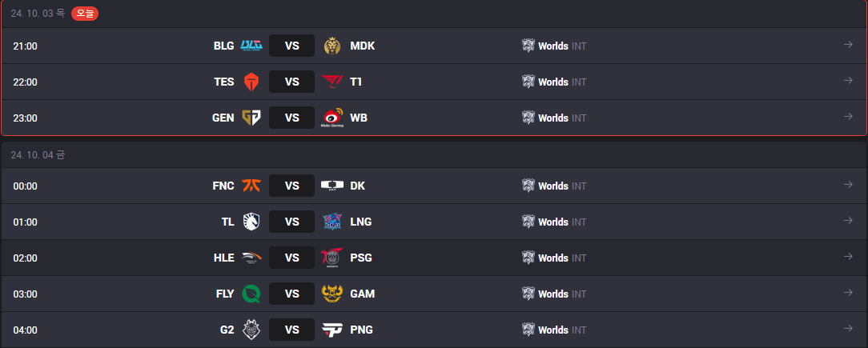Click VS button for HLE vs PSG
Viewport: 868px width, 348px height.
[x=291, y=258]
